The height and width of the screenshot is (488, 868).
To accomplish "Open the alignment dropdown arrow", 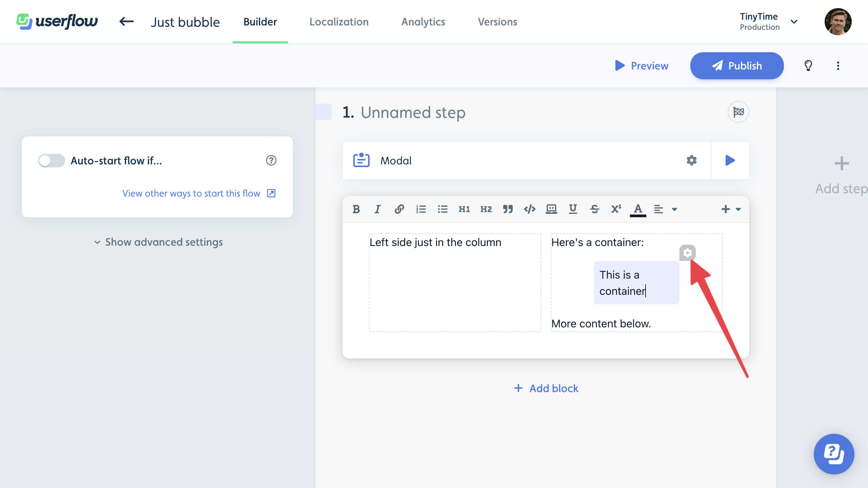I will (x=674, y=209).
